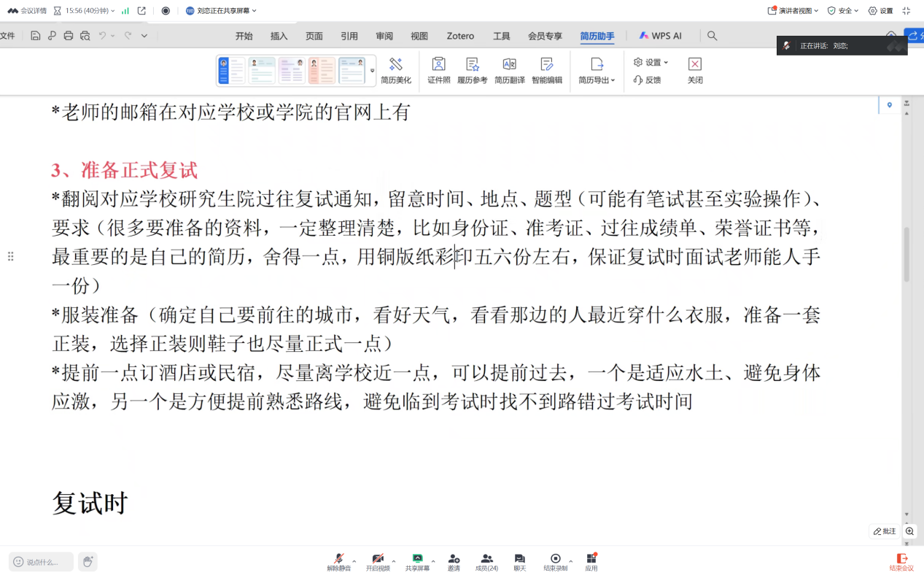Unmute microphone with 解除静音
Image resolution: width=924 pixels, height=578 pixels.
338,561
